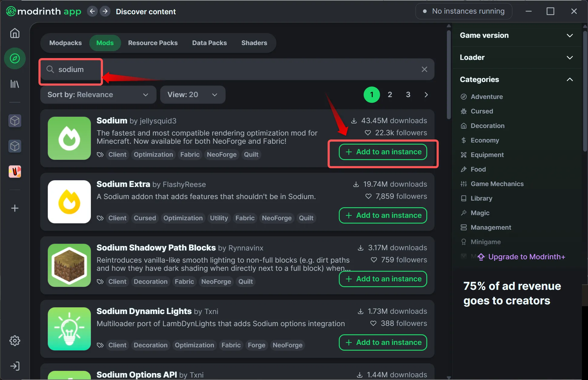Click the Discover compass icon in sidebar
The width and height of the screenshot is (588, 380).
pyautogui.click(x=15, y=58)
